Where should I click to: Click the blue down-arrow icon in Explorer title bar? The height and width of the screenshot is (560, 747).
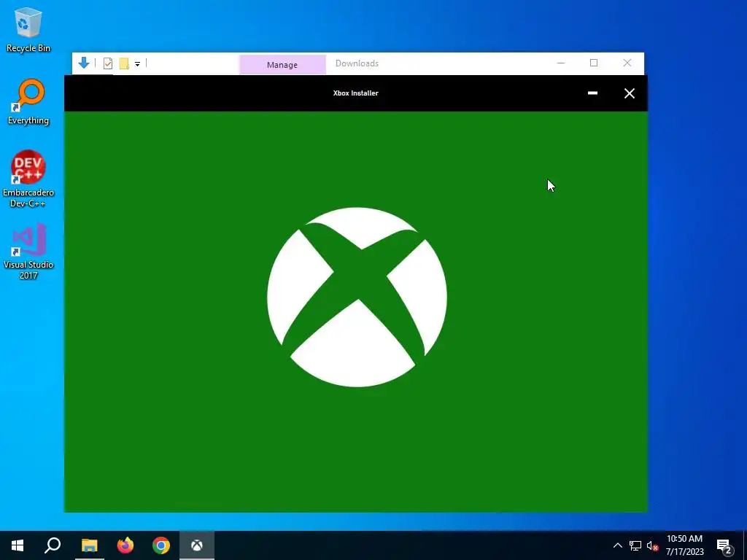84,63
